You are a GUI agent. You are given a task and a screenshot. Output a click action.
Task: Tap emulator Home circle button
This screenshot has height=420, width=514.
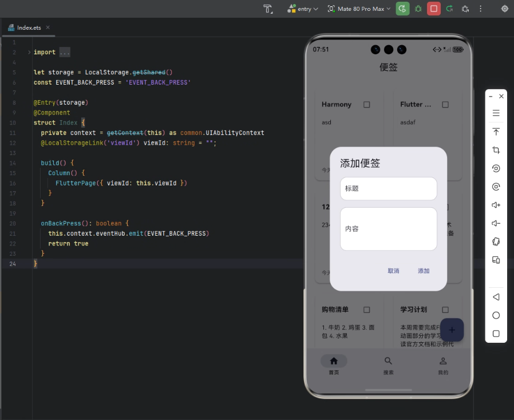[496, 315]
